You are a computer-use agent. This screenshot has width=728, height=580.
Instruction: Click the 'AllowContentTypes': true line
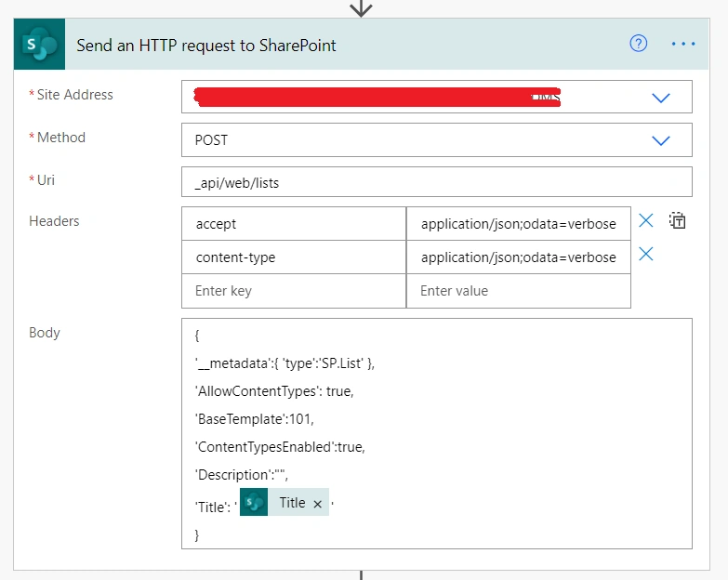click(x=274, y=391)
